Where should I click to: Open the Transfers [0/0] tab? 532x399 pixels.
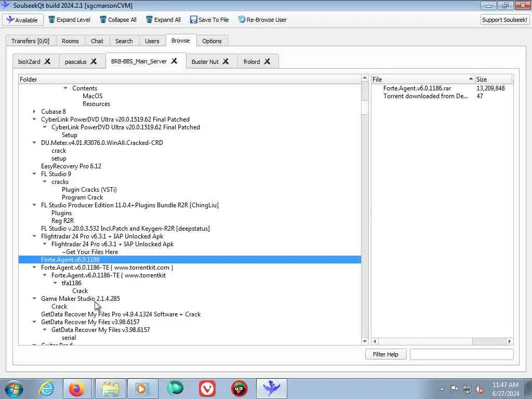(x=30, y=41)
